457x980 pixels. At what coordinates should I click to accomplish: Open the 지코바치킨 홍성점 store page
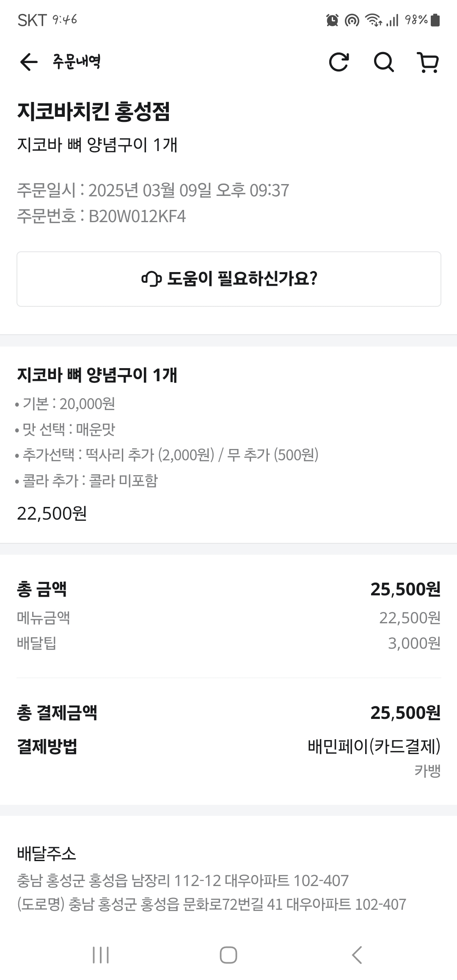pos(94,112)
